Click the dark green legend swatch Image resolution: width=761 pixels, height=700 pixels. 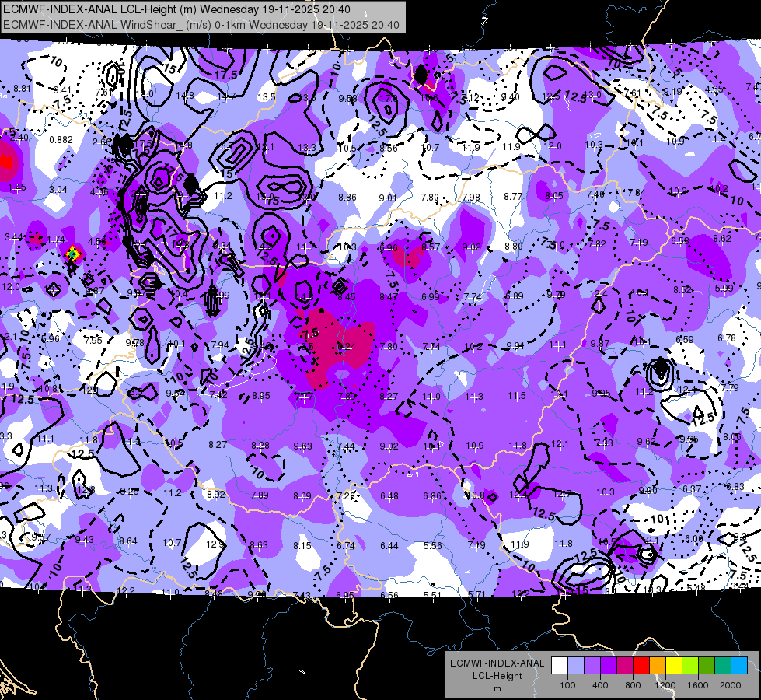(x=707, y=666)
